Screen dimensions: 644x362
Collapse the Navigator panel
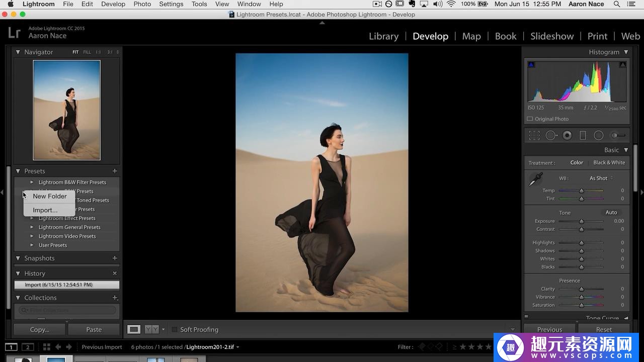pos(18,52)
